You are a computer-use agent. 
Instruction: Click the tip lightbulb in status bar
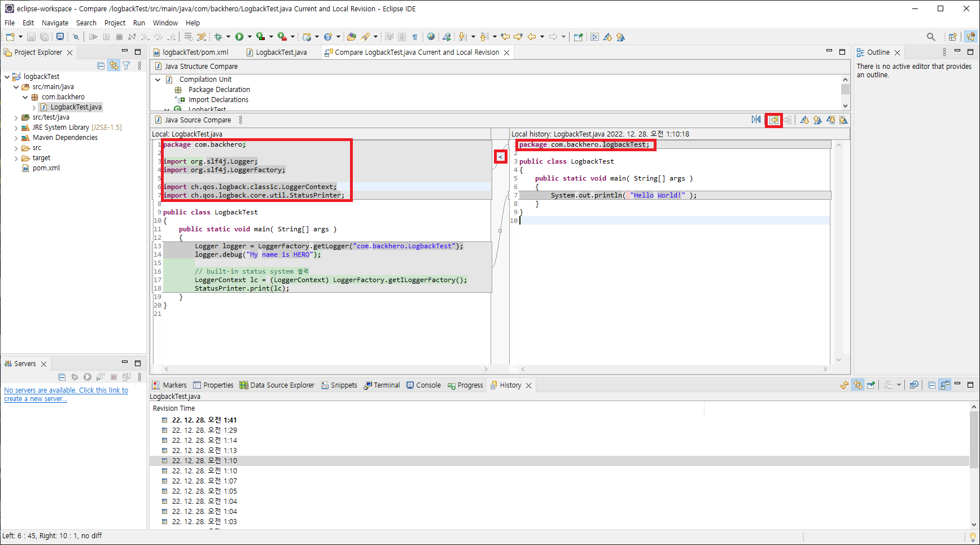(x=972, y=537)
